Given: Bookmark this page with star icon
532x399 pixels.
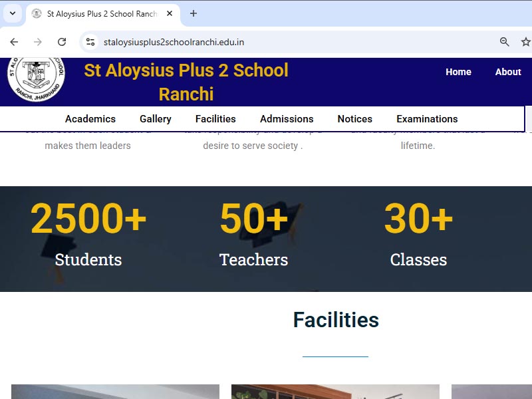Looking at the screenshot, I should [x=525, y=42].
